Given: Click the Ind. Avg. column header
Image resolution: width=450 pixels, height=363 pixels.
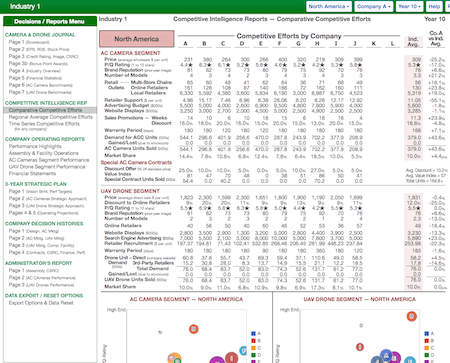Looking at the screenshot, I should [413, 41].
